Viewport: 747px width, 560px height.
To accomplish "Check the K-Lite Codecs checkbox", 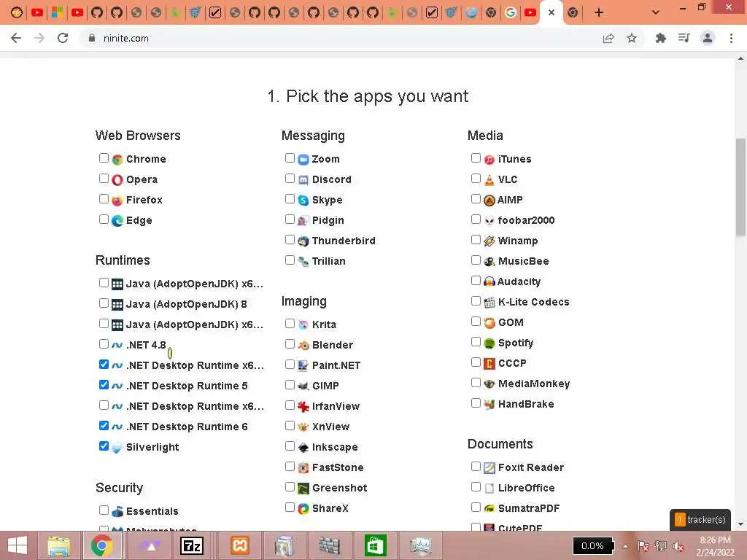I will [x=476, y=301].
